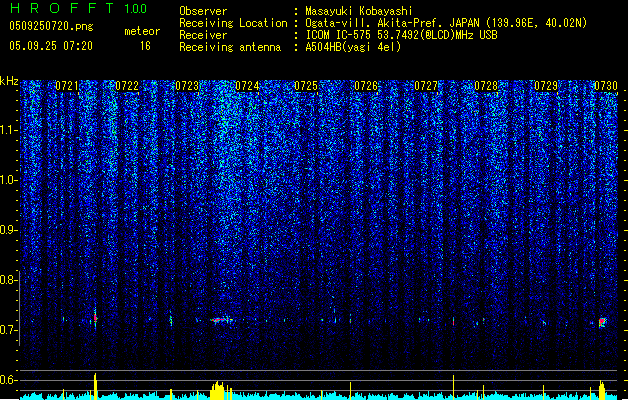Click the long red echo streak before 0724

(x=219, y=320)
